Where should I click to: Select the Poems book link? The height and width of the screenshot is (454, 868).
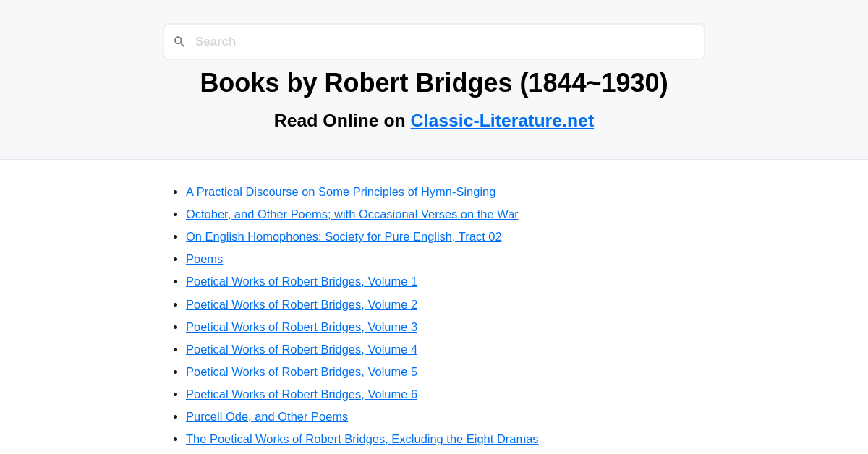(204, 259)
